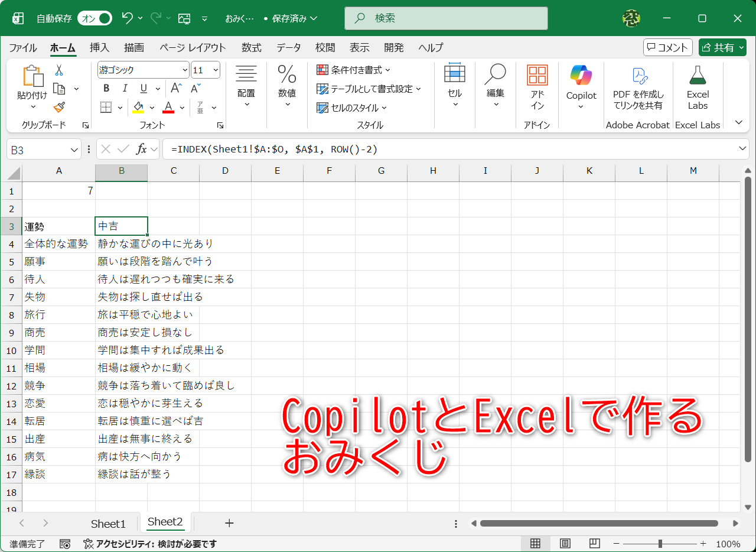Image resolution: width=756 pixels, height=552 pixels.
Task: Click the red font color A
Action: pyautogui.click(x=168, y=108)
